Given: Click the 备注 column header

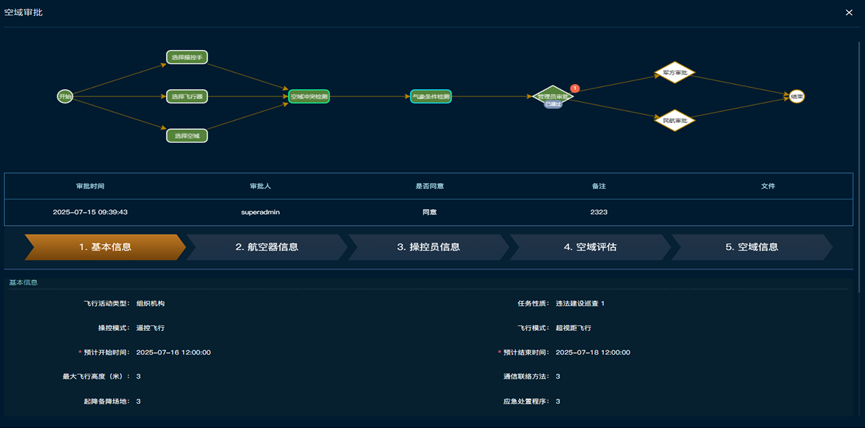Looking at the screenshot, I should (x=599, y=186).
